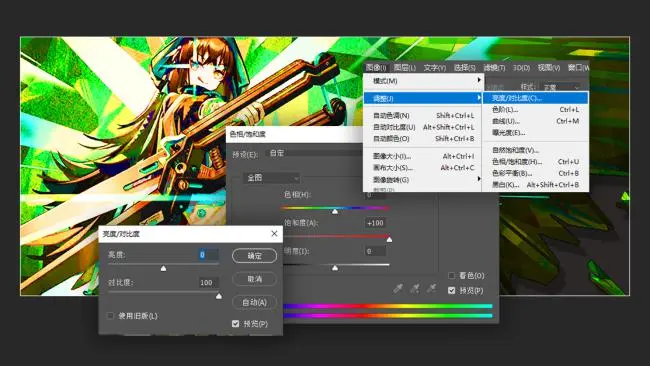Viewport: 650px width, 366px height.
Task: Toggle 预览(P) in the 亮度/对比度 dialog
Action: pyautogui.click(x=235, y=323)
